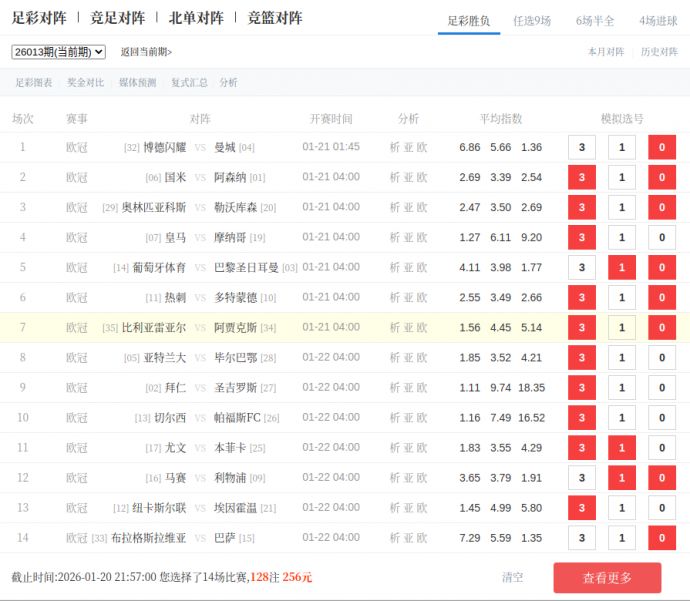Viewport: 690px width, 601px height.
Task: Toggle pick 3 for 布拉格斯拉维亚 vs 巴萨
Action: coord(582,538)
